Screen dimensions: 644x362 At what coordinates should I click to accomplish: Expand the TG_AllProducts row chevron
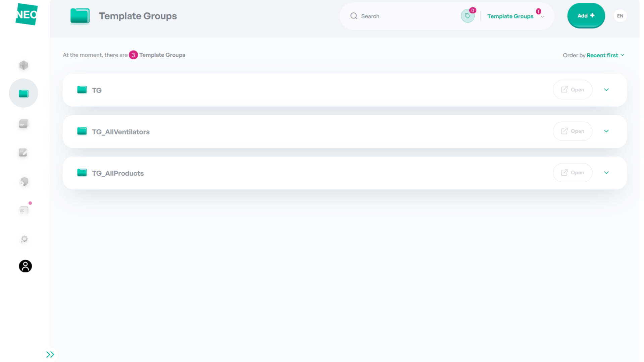[x=606, y=173]
